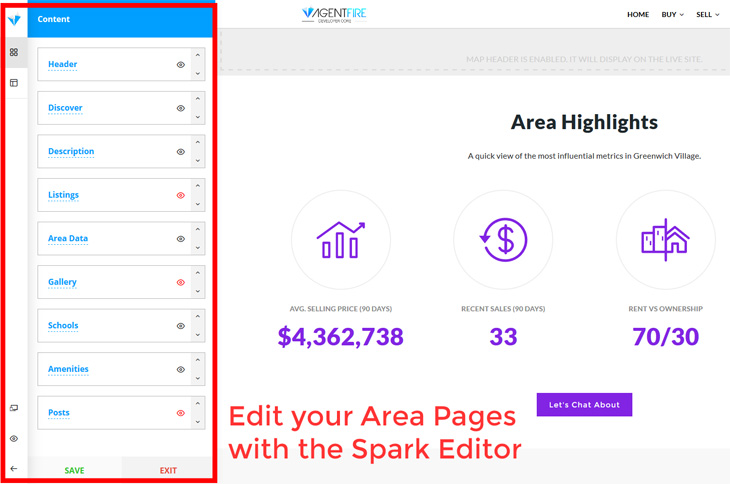
Task: Open the BUY dropdown menu
Action: tap(672, 14)
